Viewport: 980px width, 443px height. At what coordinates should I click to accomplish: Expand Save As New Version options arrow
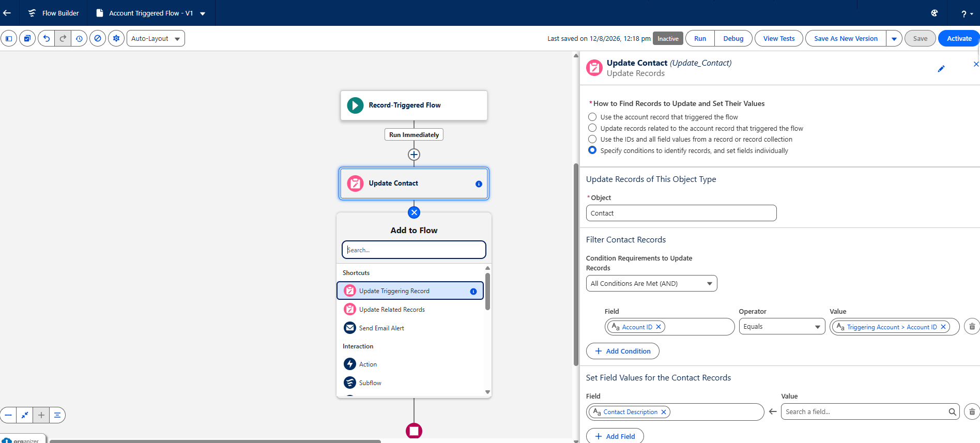tap(894, 39)
